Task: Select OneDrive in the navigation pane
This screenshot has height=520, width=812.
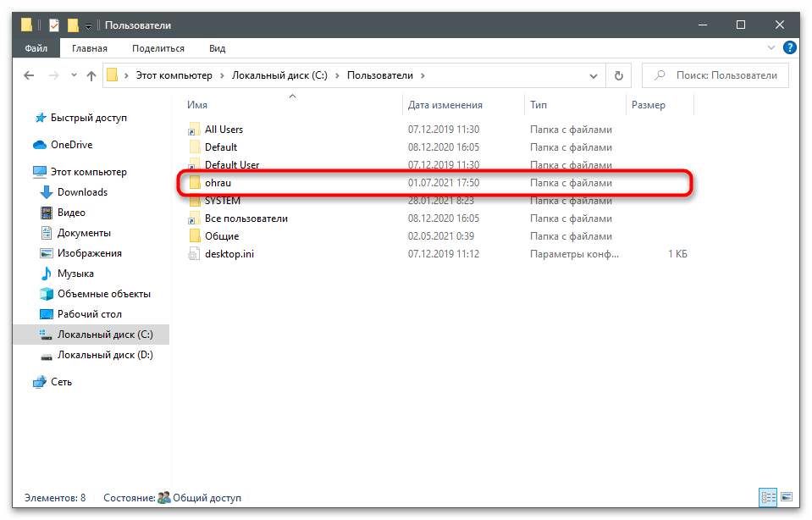Action: coord(71,145)
